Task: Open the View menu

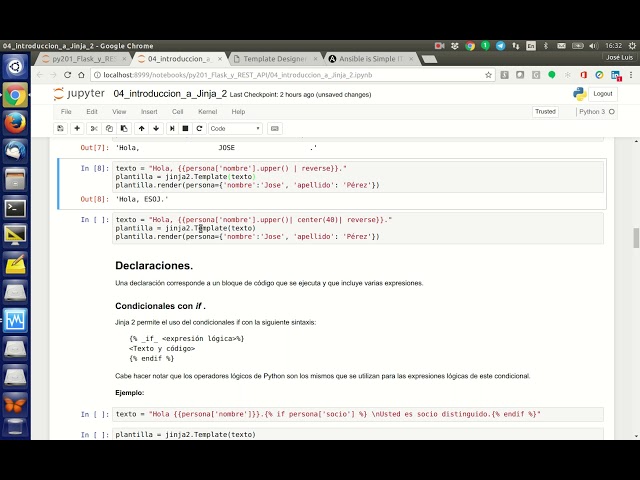Action: coord(119,111)
